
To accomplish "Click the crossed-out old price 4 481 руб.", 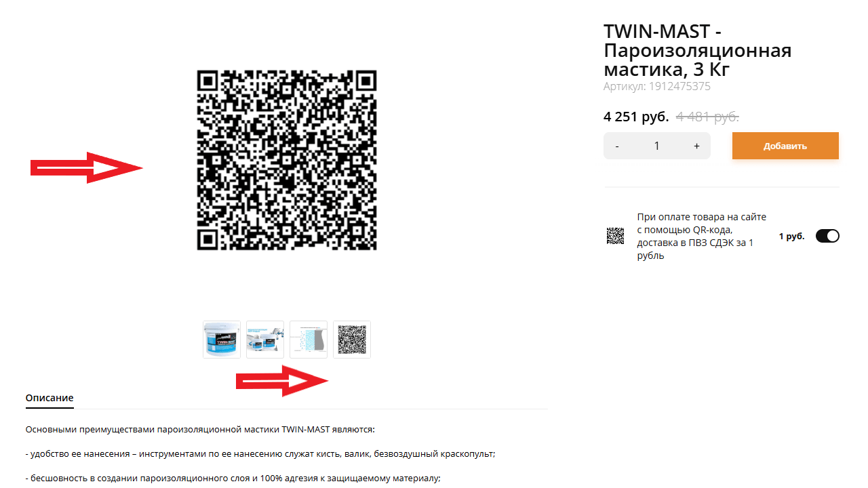I will pos(707,117).
